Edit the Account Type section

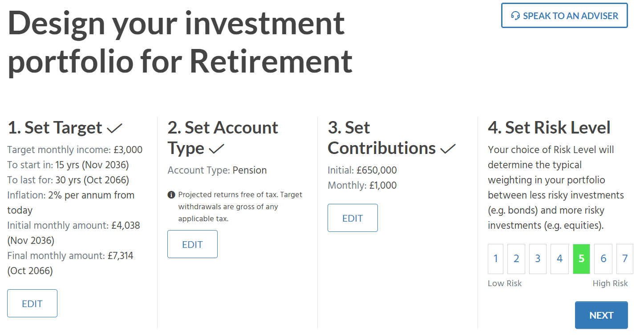pos(192,244)
